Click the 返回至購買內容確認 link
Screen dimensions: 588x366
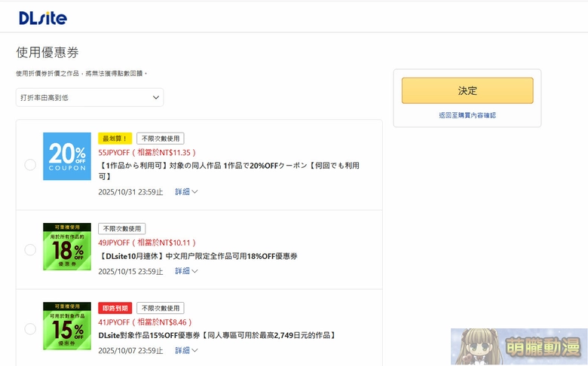point(467,115)
